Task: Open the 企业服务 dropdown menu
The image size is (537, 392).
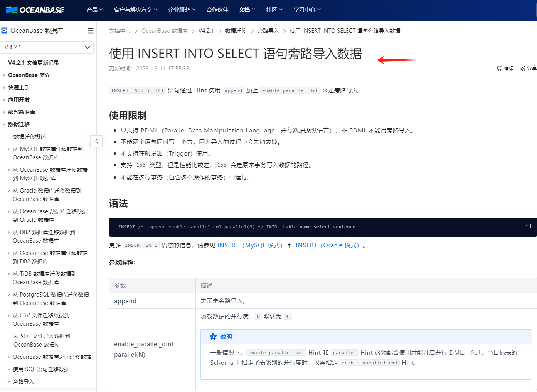Action: tap(182, 10)
